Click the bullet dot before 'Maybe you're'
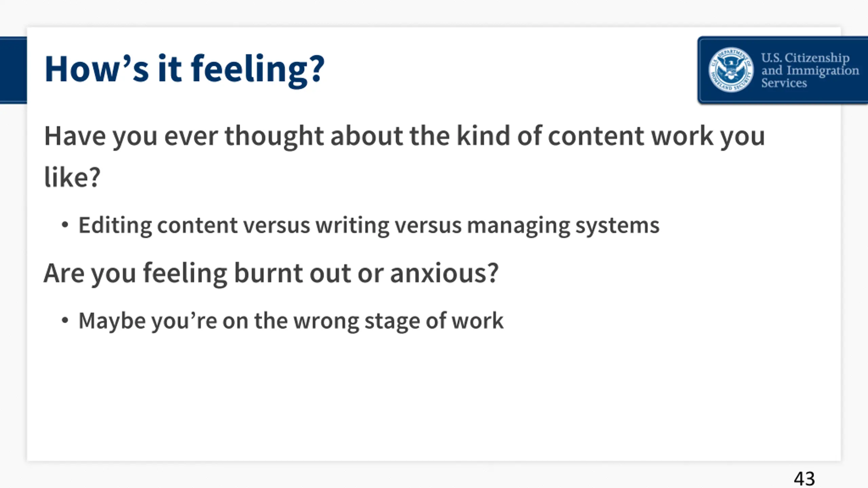 click(65, 320)
